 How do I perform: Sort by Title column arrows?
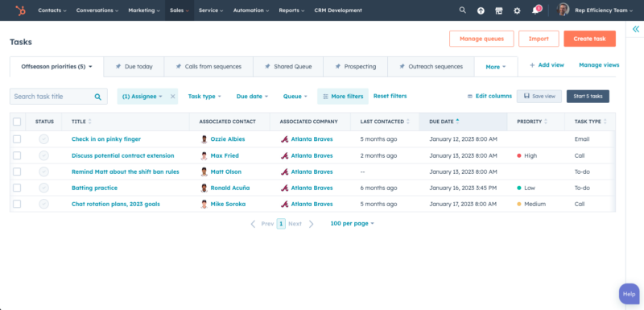pyautogui.click(x=90, y=122)
